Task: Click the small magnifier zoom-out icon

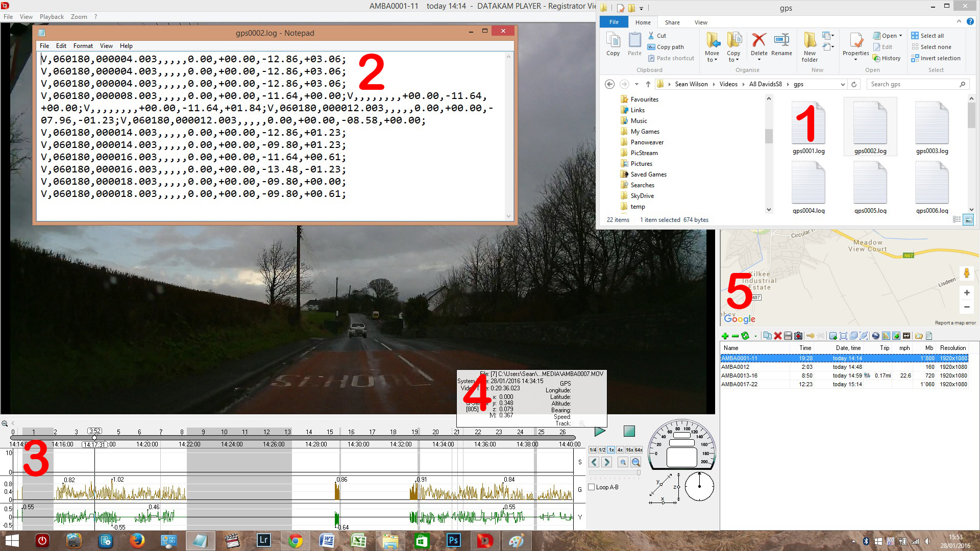Action: (623, 462)
